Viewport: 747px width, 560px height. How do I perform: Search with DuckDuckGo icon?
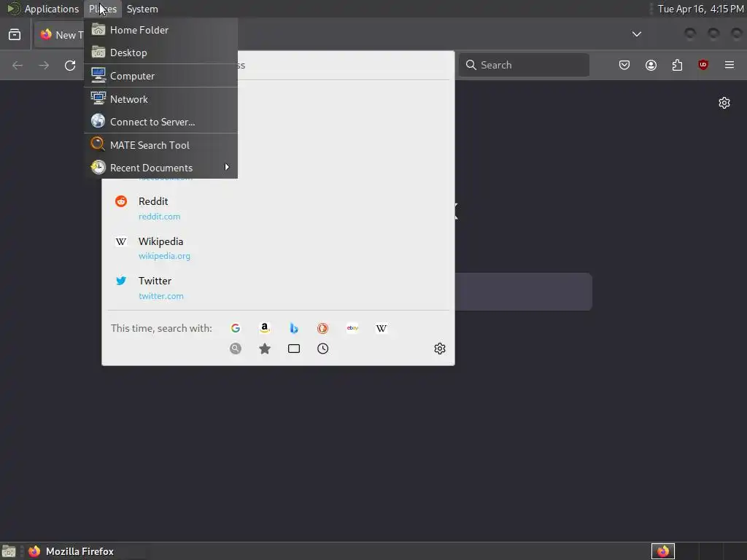[x=322, y=328]
